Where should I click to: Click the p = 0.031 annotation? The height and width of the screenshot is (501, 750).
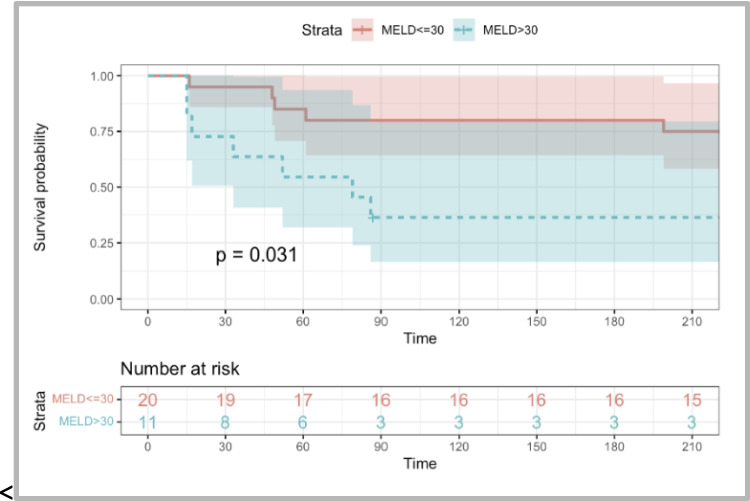click(x=256, y=256)
